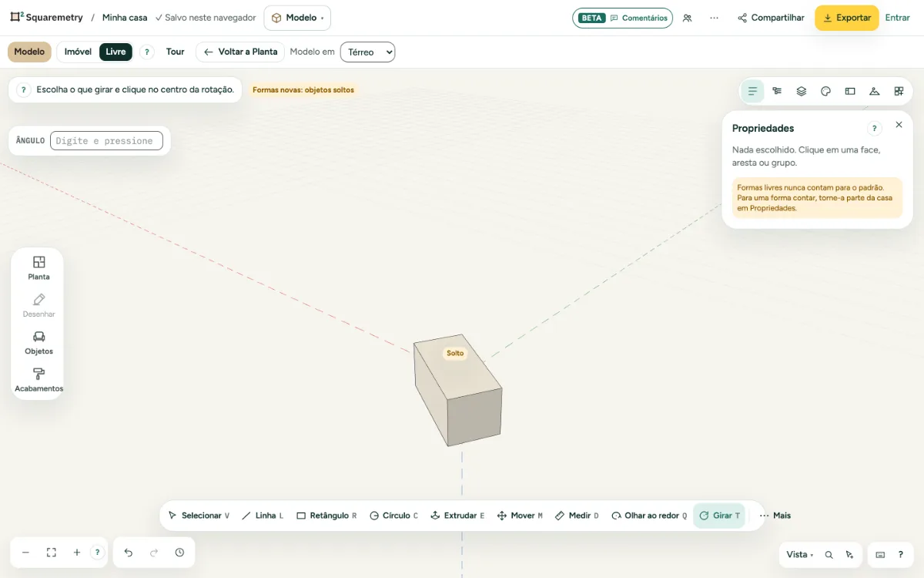Open the Minha casa project name

point(125,18)
